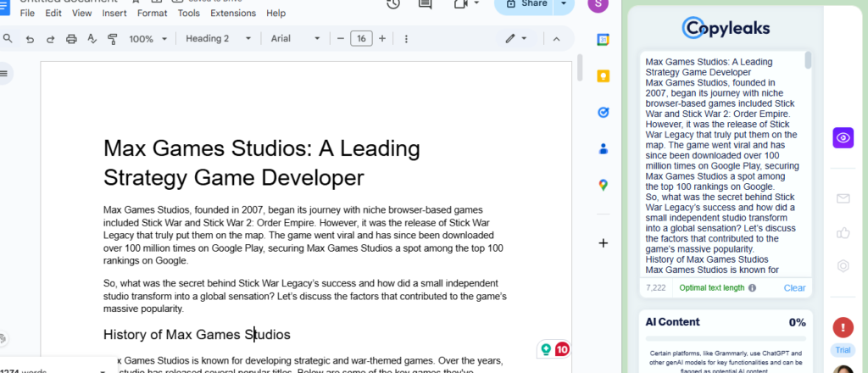Viewport: 868px width, 373px height.
Task: Click the font size input field
Action: [x=361, y=39]
